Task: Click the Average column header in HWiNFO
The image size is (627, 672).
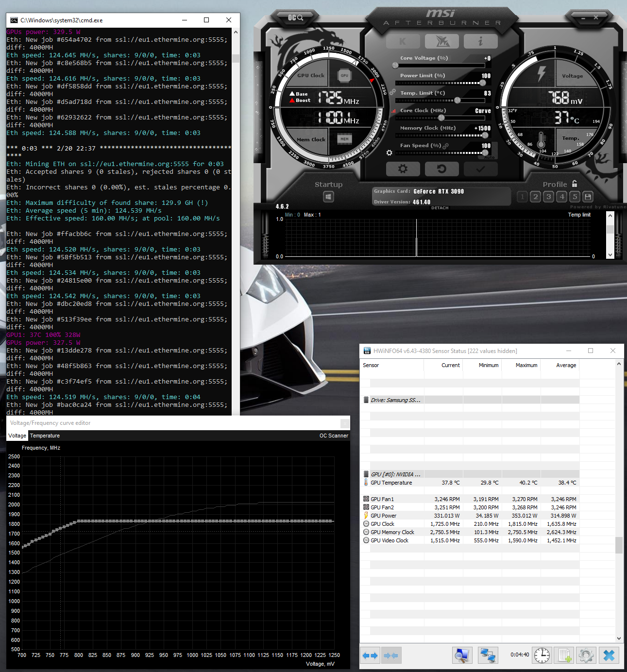Action: click(x=559, y=365)
